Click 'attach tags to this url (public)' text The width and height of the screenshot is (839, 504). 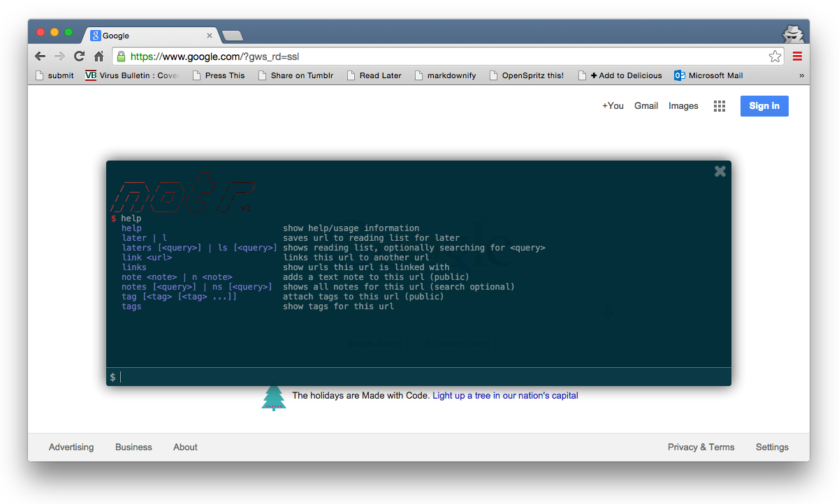(x=363, y=297)
